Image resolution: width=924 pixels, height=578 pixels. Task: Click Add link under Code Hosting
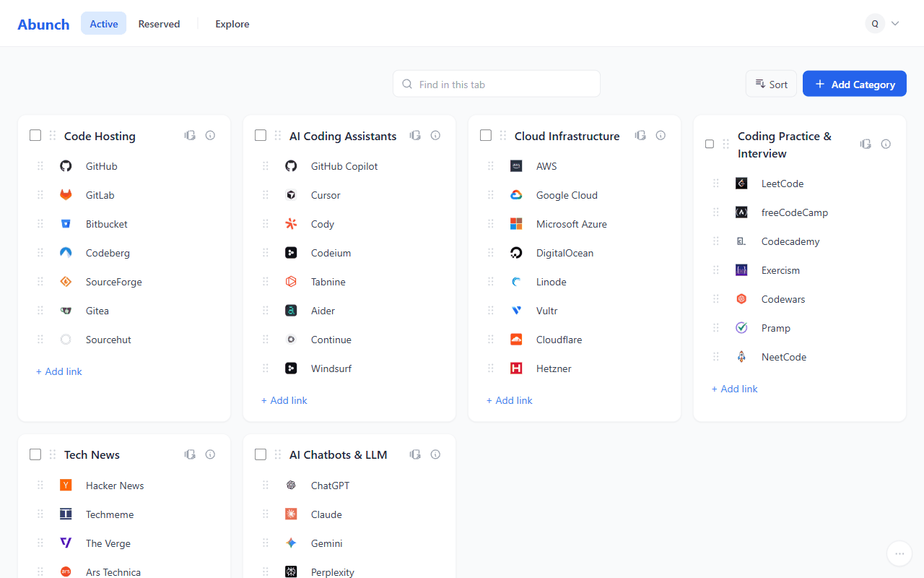[59, 371]
